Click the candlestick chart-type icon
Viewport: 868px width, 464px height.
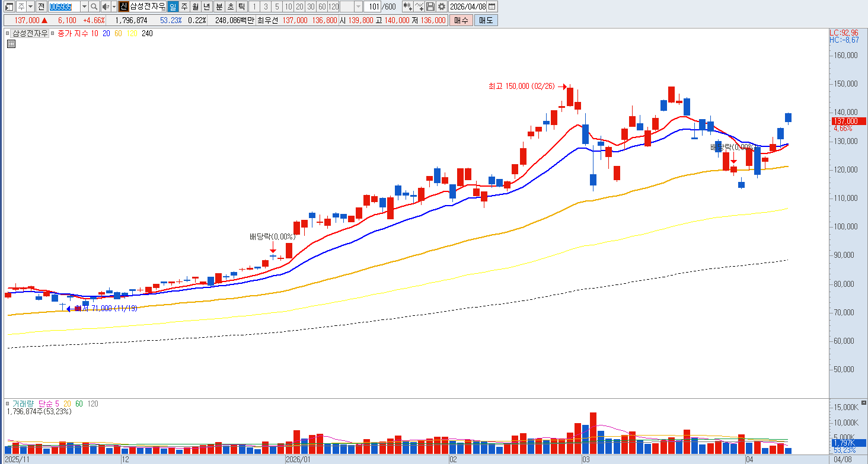click(407, 7)
